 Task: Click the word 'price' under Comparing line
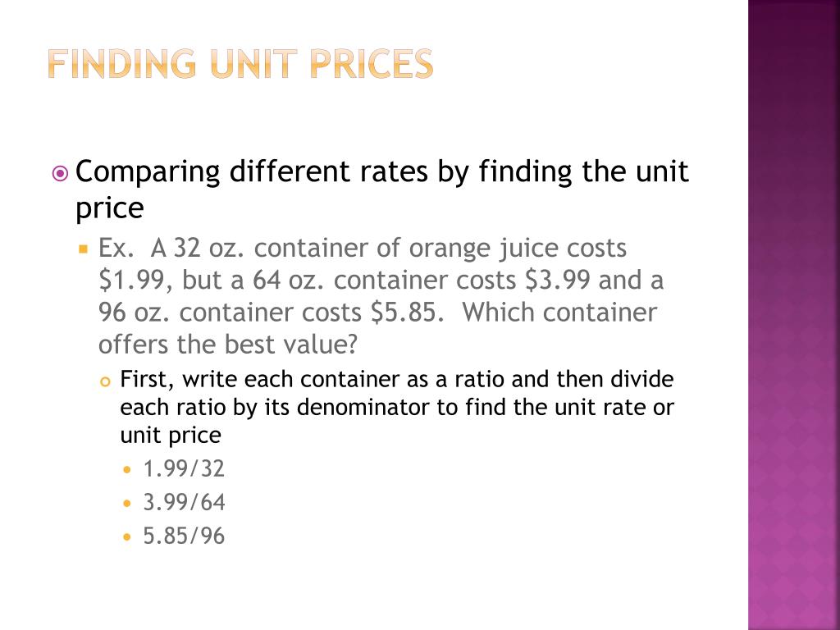click(x=110, y=208)
